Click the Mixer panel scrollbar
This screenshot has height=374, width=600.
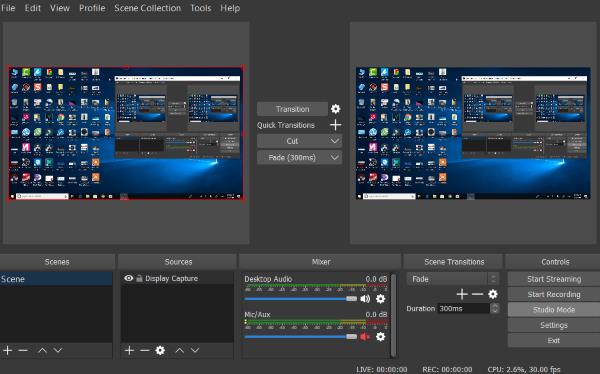393,315
